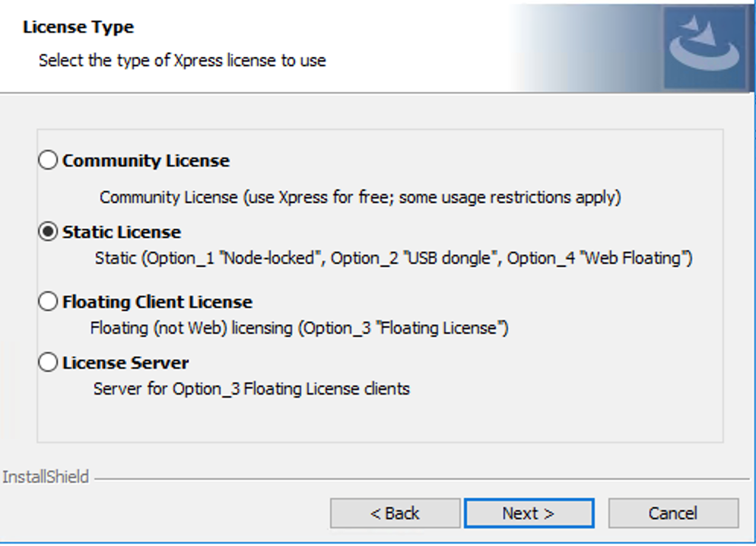This screenshot has height=546, width=756.
Task: Select the Community License radio button
Action: [48, 160]
